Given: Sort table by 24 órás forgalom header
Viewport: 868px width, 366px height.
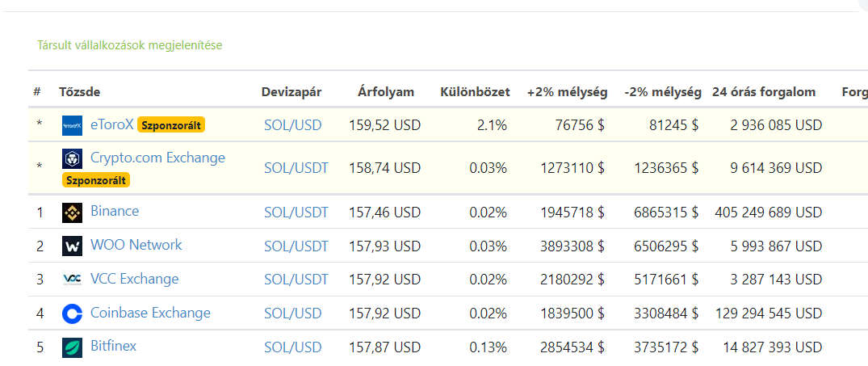Looking at the screenshot, I should click(764, 92).
